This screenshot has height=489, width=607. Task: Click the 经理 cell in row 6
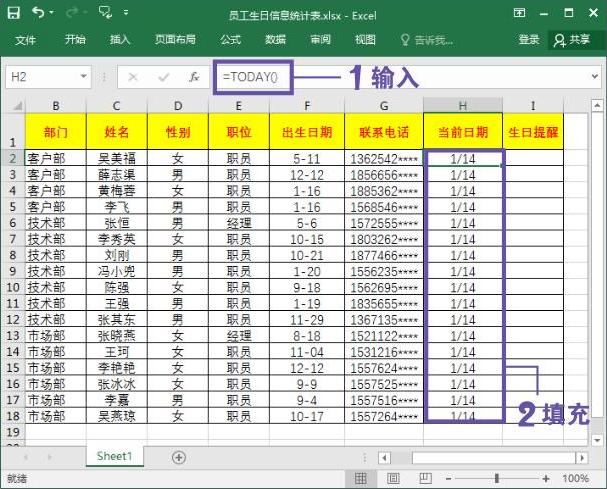[x=239, y=223]
